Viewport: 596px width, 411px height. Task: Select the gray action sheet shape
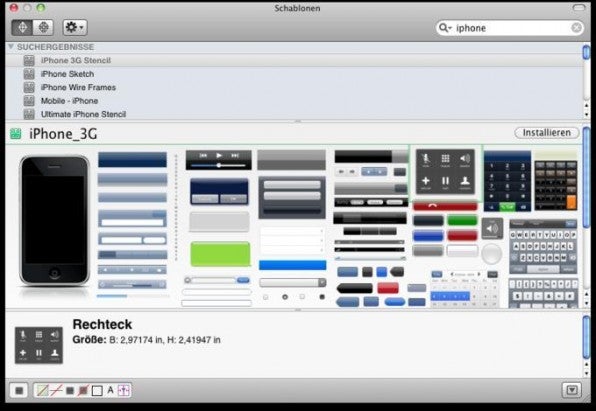pos(292,197)
